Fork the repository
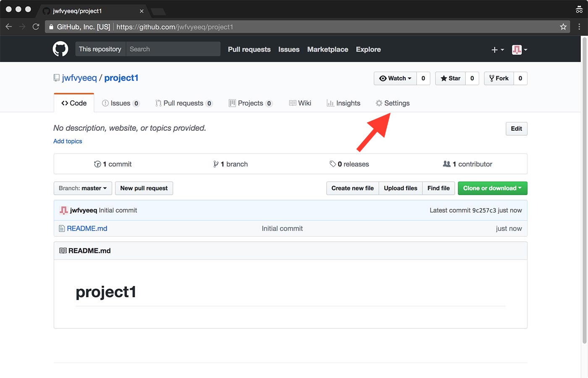Viewport: 588px width, 378px height. point(499,78)
